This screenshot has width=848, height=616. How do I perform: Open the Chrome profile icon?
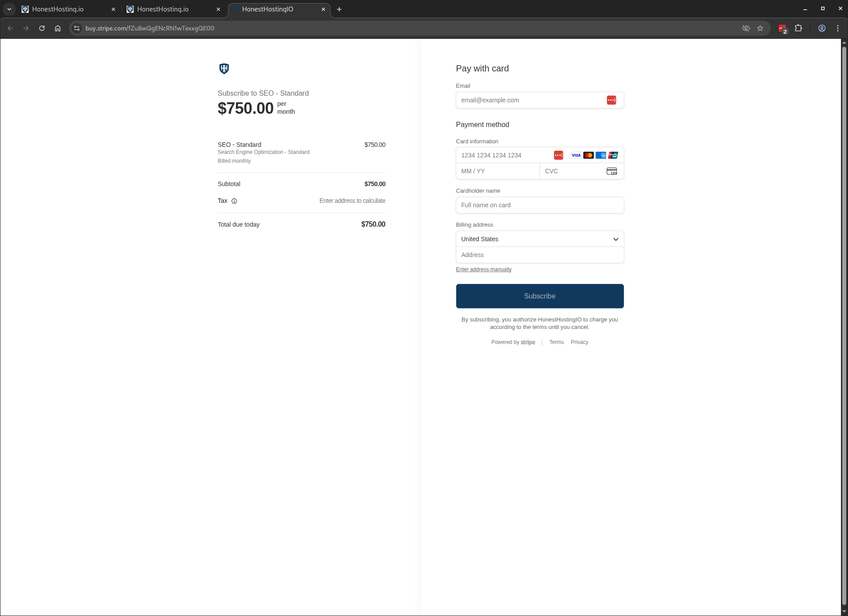(x=822, y=28)
